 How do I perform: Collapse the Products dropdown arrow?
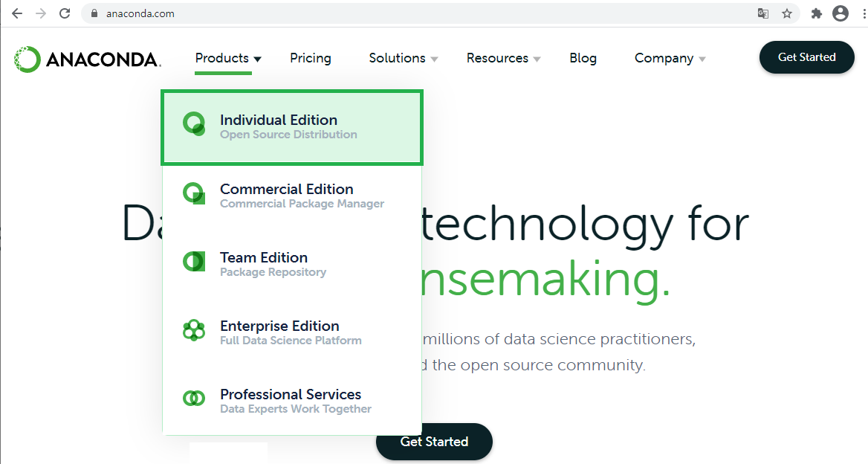[257, 59]
